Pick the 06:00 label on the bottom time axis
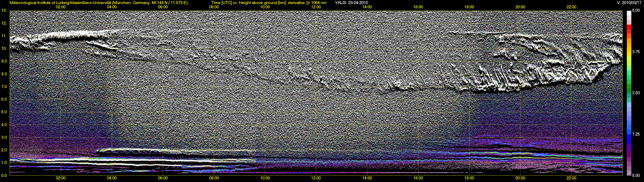The image size is (644, 182). (x=163, y=178)
